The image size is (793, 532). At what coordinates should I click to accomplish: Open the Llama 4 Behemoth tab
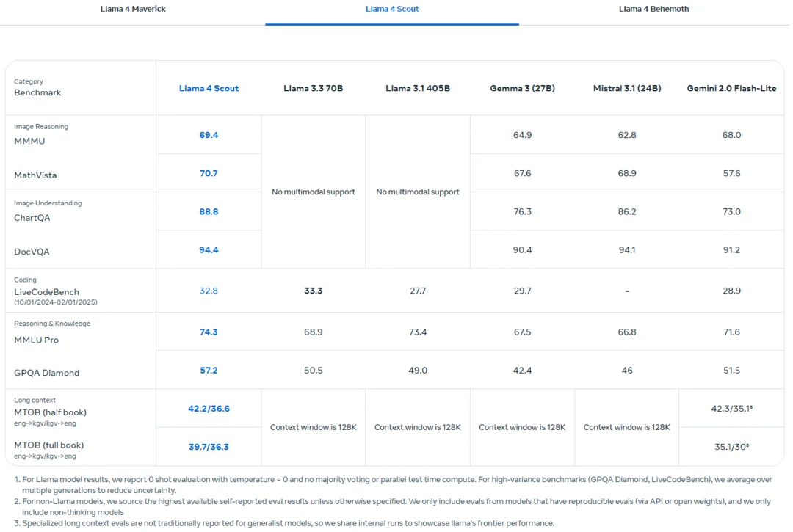pos(653,9)
